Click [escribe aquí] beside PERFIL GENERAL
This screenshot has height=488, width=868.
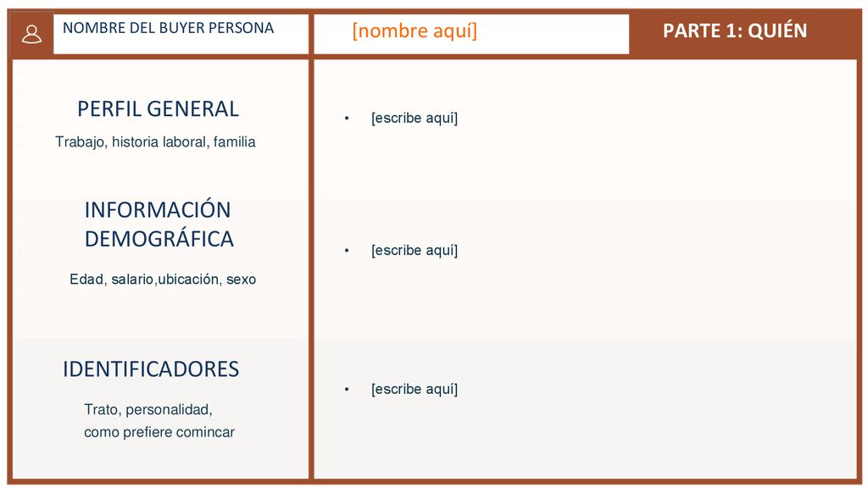pos(415,119)
